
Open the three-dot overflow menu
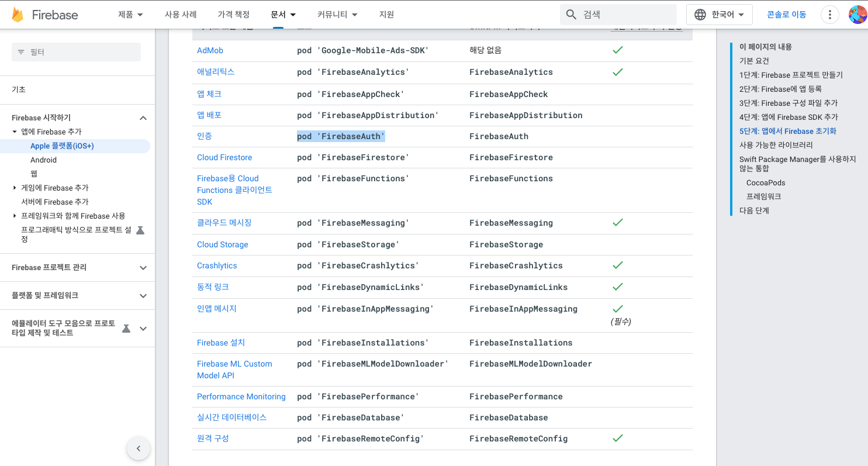point(829,14)
